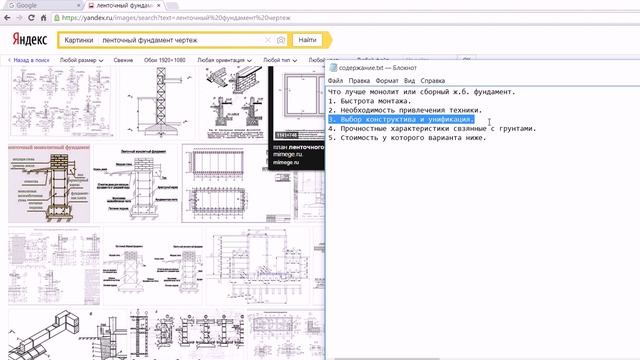Open bottom-row thumbnail with multiple reinforcement sections

(187, 335)
